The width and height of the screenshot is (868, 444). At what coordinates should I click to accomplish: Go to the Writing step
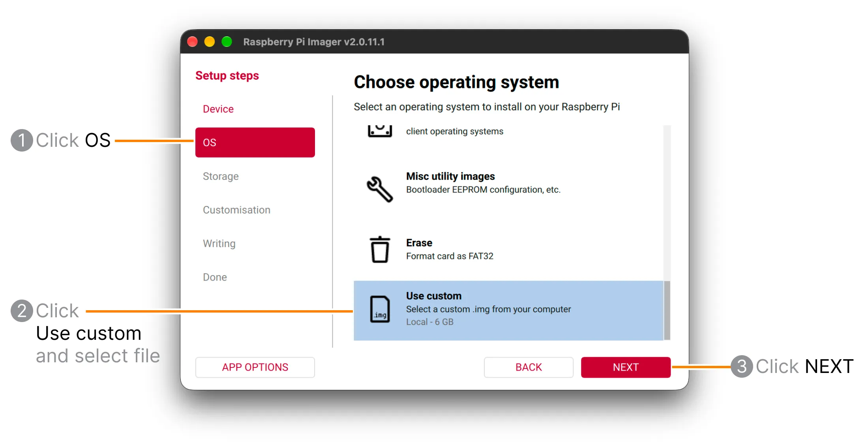click(255, 244)
